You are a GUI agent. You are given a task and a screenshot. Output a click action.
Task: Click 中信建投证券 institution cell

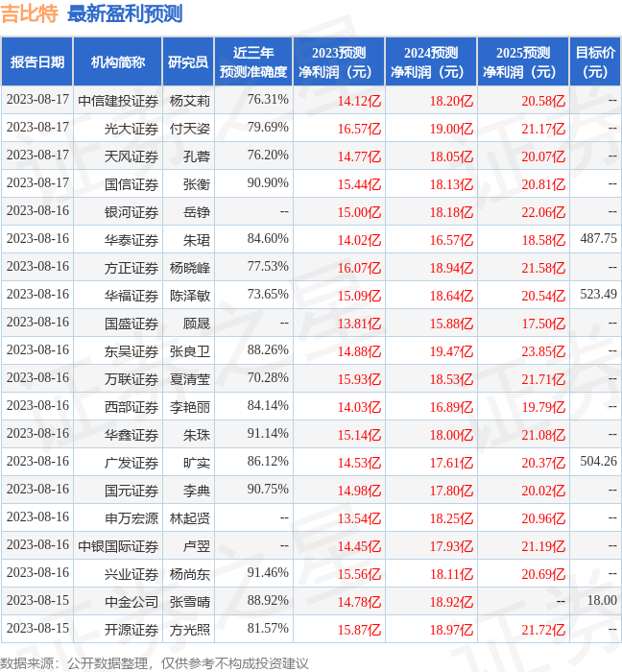[118, 101]
